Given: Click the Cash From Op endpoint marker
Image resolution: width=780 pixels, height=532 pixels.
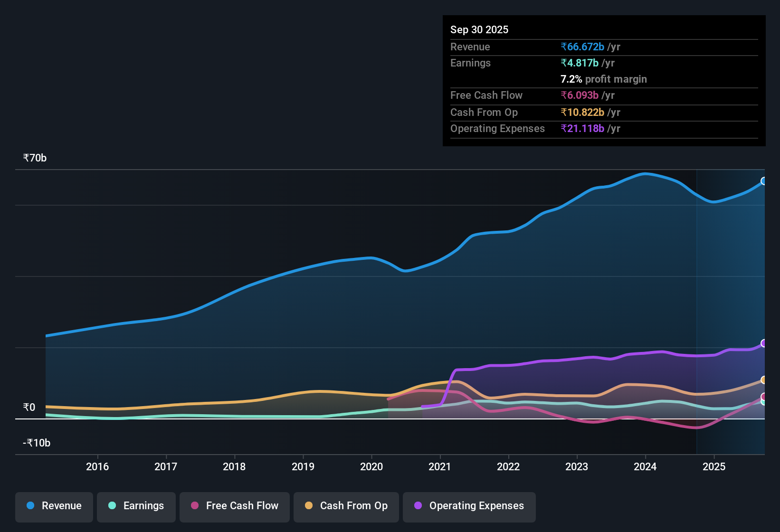Looking at the screenshot, I should [x=763, y=380].
